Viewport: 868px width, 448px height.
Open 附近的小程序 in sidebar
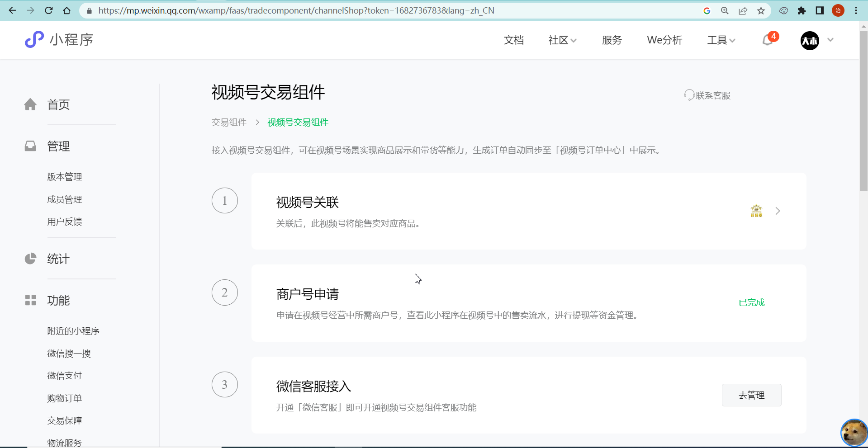coord(73,331)
